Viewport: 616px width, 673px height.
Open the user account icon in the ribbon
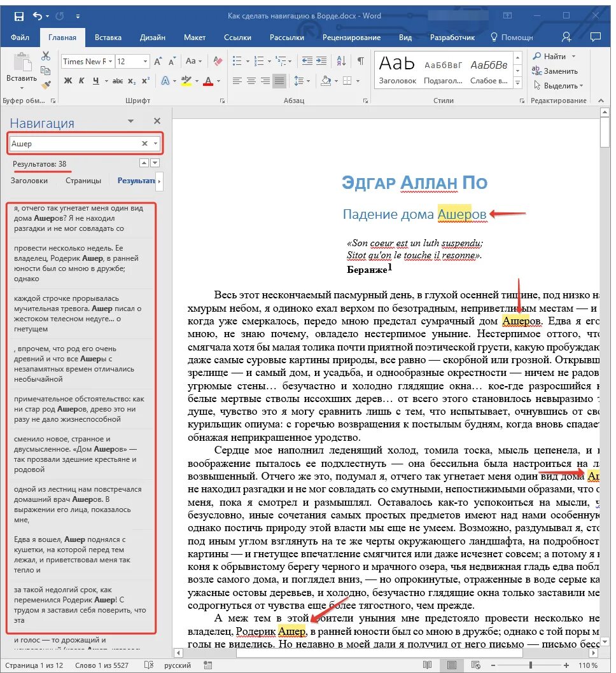566,38
